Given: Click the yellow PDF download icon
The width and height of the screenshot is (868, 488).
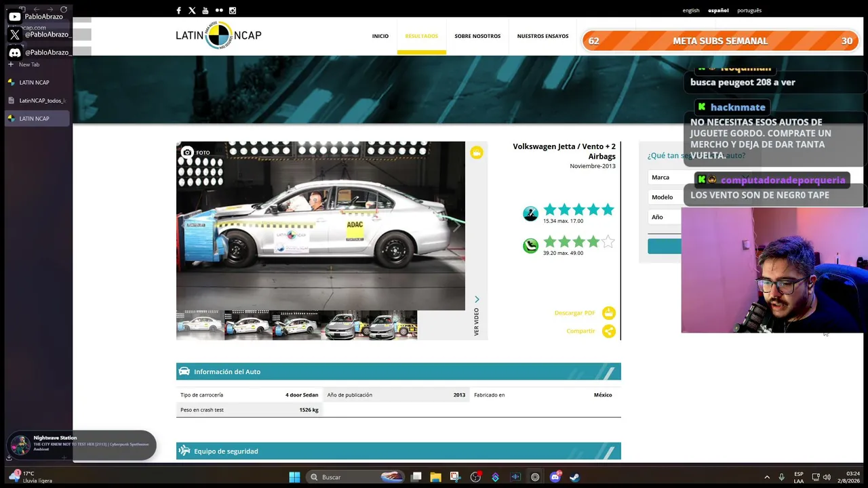Looking at the screenshot, I should click(609, 312).
